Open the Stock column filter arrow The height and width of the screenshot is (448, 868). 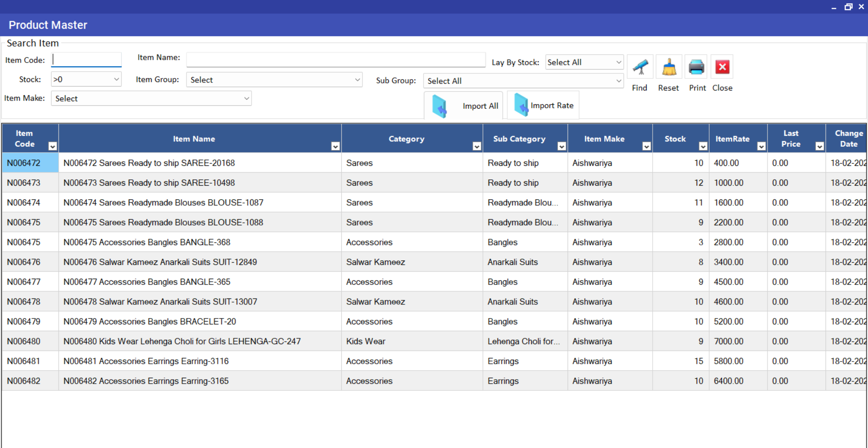tap(703, 146)
